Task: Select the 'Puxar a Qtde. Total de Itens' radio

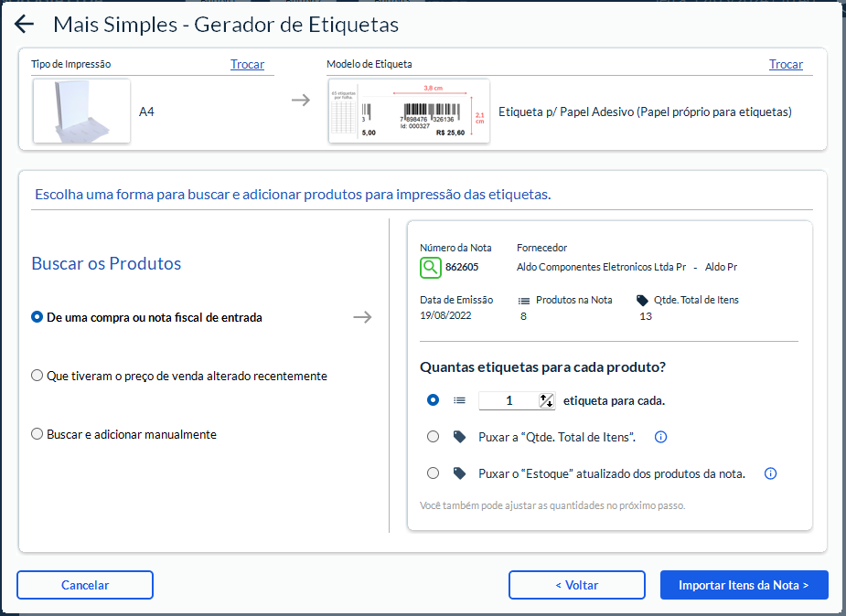Action: point(434,437)
